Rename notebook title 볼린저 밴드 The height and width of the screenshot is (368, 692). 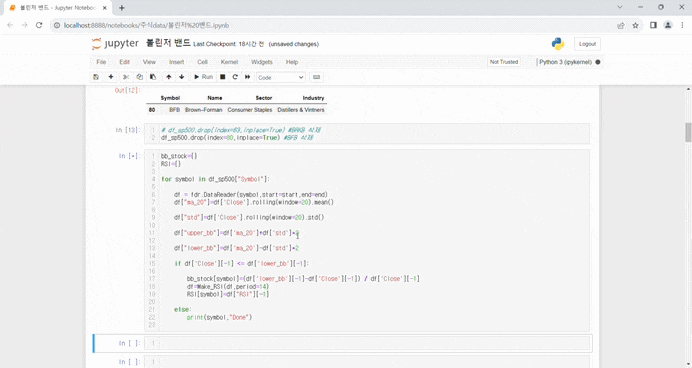point(168,43)
